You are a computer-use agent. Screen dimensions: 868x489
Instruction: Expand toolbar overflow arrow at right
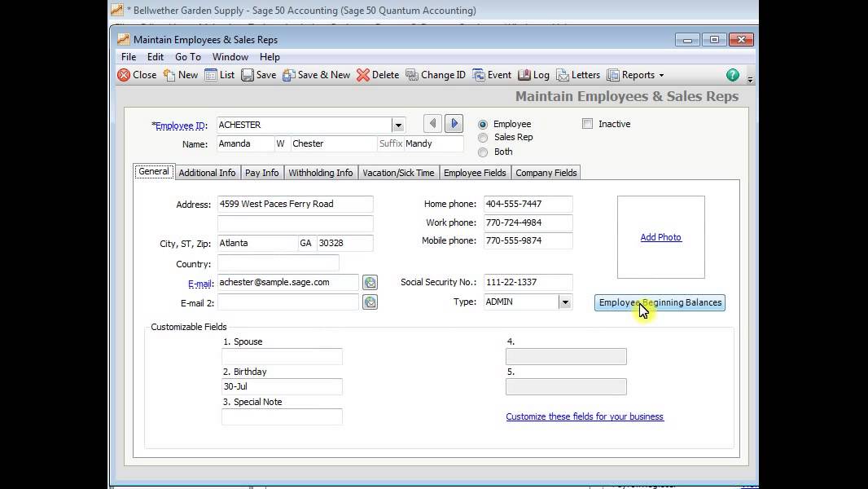coord(750,80)
